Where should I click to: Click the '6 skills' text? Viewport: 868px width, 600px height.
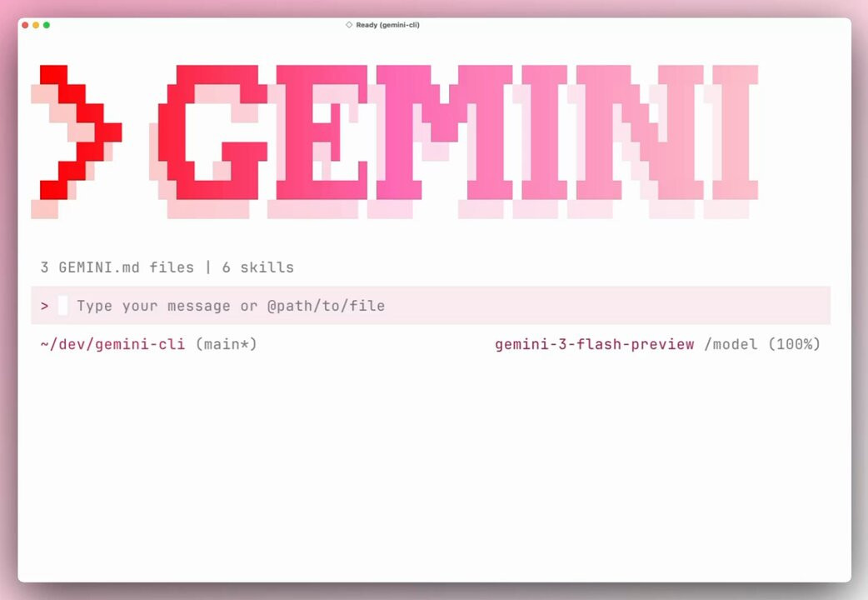(x=258, y=267)
